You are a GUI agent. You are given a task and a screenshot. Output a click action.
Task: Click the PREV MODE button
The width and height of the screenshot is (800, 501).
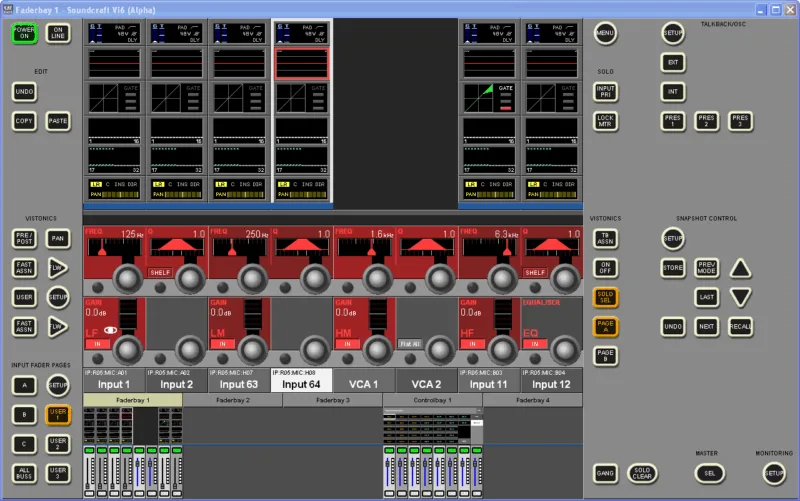point(707,268)
